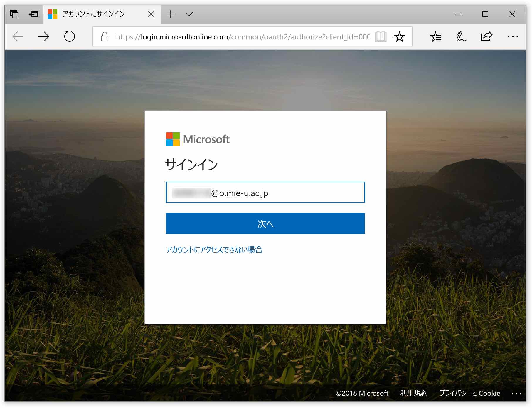This screenshot has height=408, width=532.
Task: Click ©2018 Microsoft footer text
Action: (x=362, y=393)
